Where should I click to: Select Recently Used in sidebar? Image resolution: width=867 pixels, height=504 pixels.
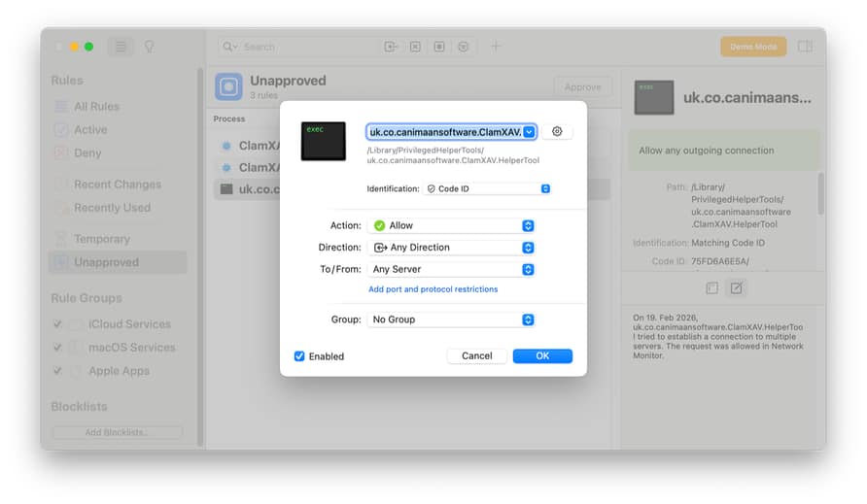pos(119,208)
